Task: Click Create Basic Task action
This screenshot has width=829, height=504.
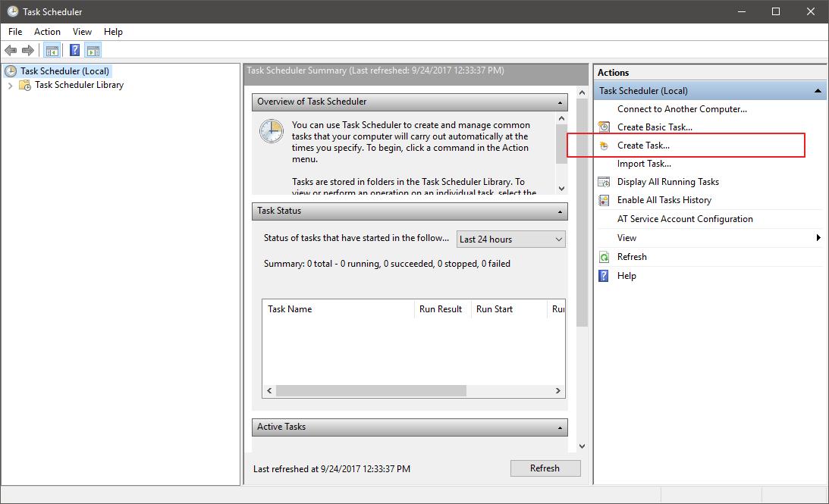Action: click(x=655, y=127)
